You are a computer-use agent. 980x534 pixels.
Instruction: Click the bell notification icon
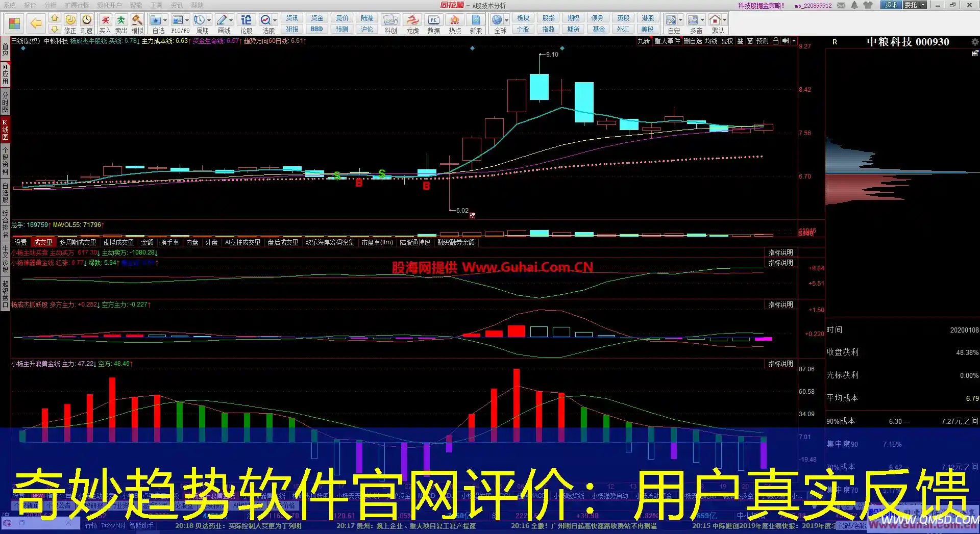pyautogui.click(x=854, y=5)
